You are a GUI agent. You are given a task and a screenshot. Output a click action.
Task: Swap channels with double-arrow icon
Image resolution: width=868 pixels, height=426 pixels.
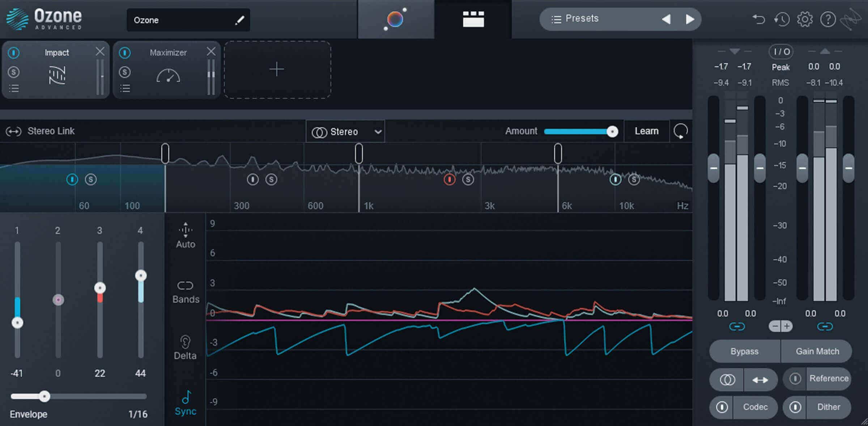pyautogui.click(x=760, y=380)
